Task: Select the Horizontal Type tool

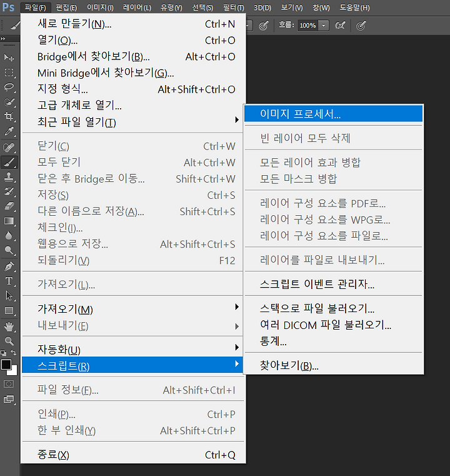Action: click(x=9, y=281)
